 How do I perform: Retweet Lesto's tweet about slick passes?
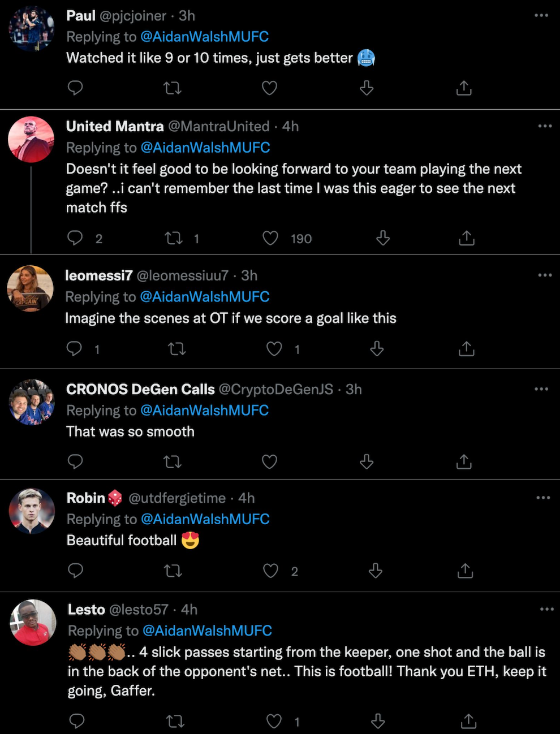175,721
